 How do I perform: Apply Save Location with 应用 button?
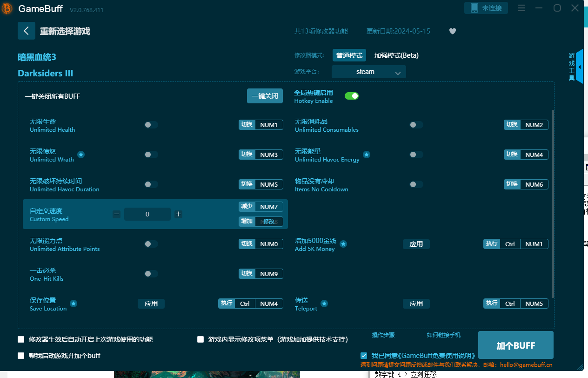[151, 304]
